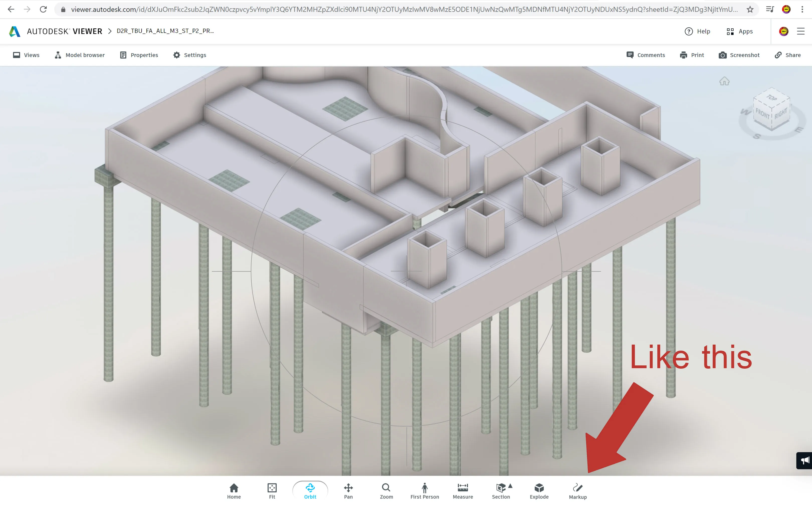Image resolution: width=812 pixels, height=505 pixels.
Task: Bookmark page with the star icon
Action: (x=750, y=9)
